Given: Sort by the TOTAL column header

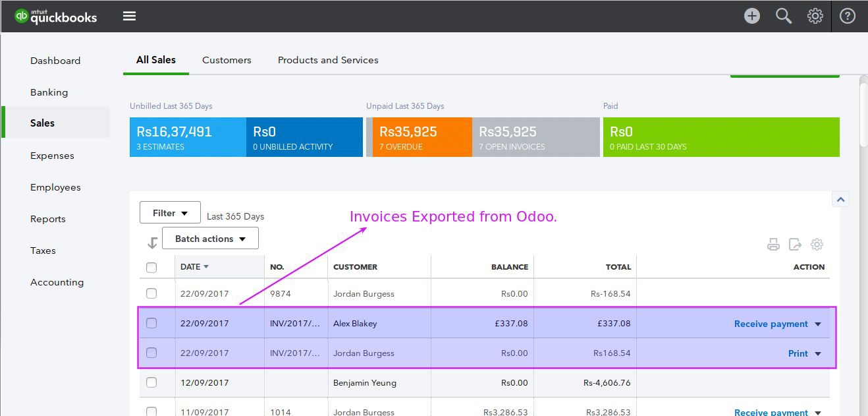Looking at the screenshot, I should coord(618,267).
